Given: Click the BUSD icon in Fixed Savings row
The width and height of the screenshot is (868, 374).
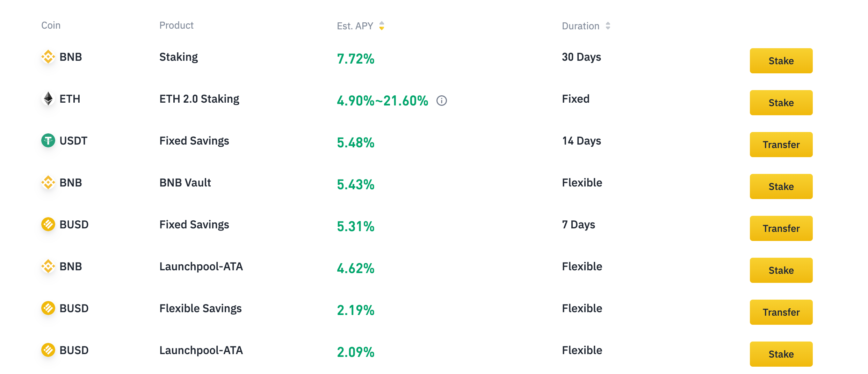Looking at the screenshot, I should coord(48,224).
